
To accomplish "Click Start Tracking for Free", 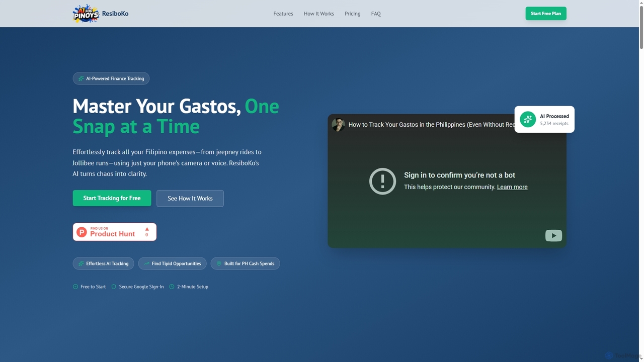I will click(112, 198).
